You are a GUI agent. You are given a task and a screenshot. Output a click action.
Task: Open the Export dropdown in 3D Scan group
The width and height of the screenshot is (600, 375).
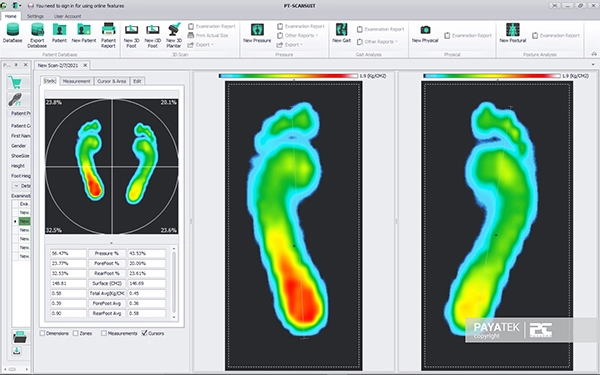point(201,45)
